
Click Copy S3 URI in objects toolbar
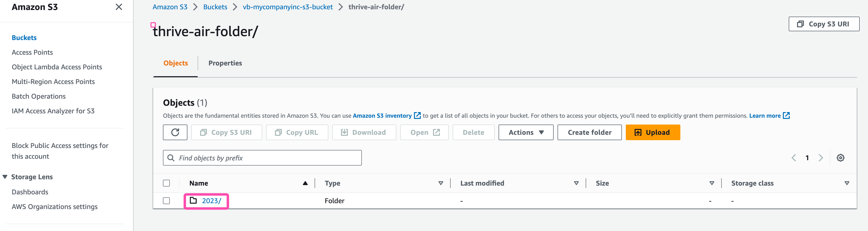227,133
